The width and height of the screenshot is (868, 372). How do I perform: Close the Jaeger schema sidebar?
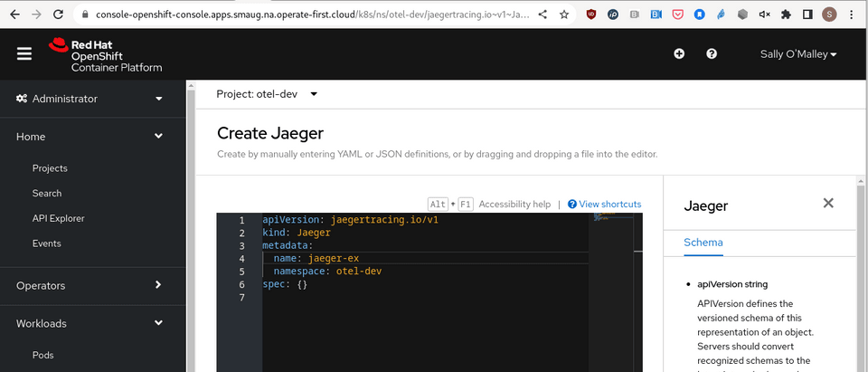828,203
